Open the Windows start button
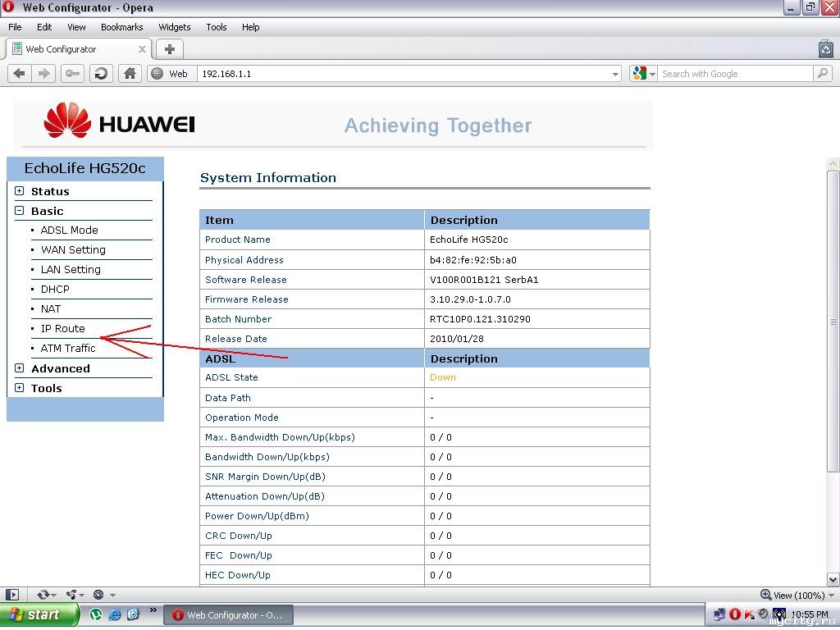This screenshot has width=840, height=630. pos(39,614)
